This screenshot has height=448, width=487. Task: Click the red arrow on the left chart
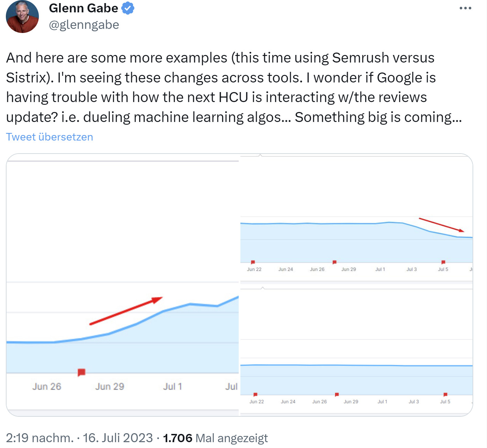[126, 311]
